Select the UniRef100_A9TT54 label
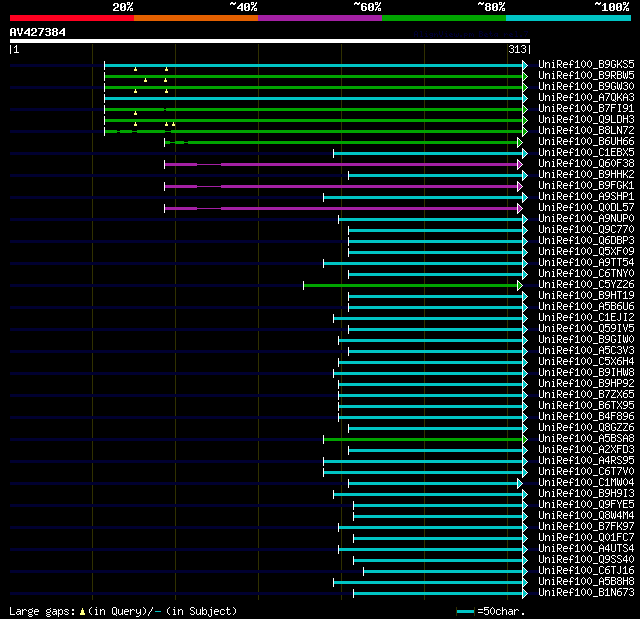The height and width of the screenshot is (619, 640). 586,263
